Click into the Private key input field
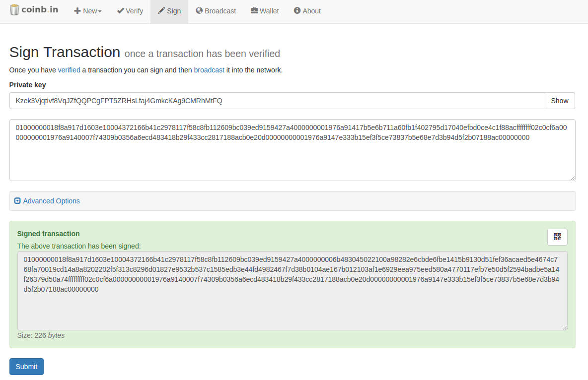This screenshot has width=588, height=380. [x=277, y=101]
